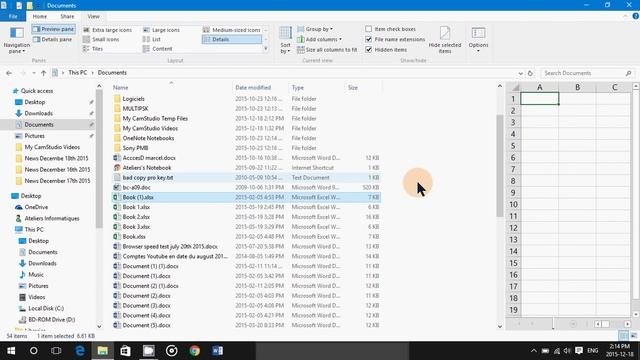Select OneDrive in the navigation pane
640x360 pixels.
pyautogui.click(x=36, y=207)
